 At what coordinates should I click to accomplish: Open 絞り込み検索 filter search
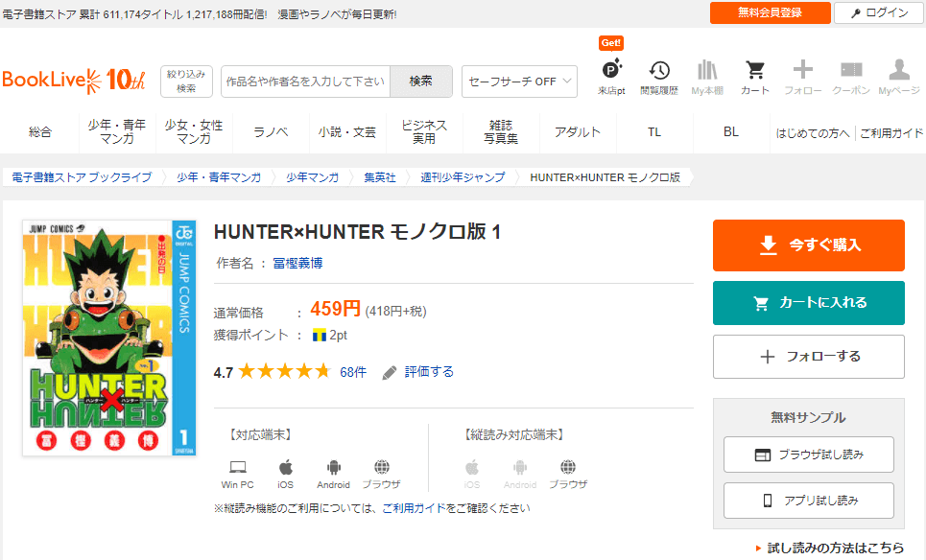[x=186, y=82]
